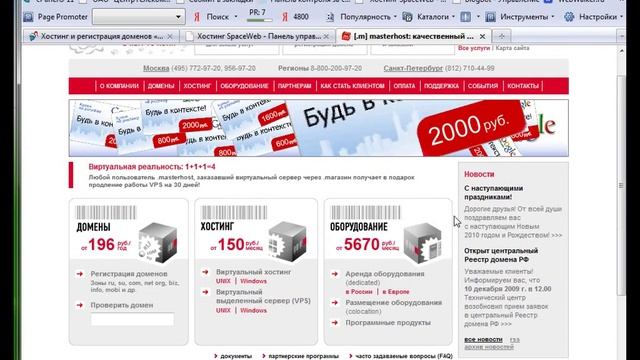
Task: Select в Европе dedicated option
Action: (396, 292)
